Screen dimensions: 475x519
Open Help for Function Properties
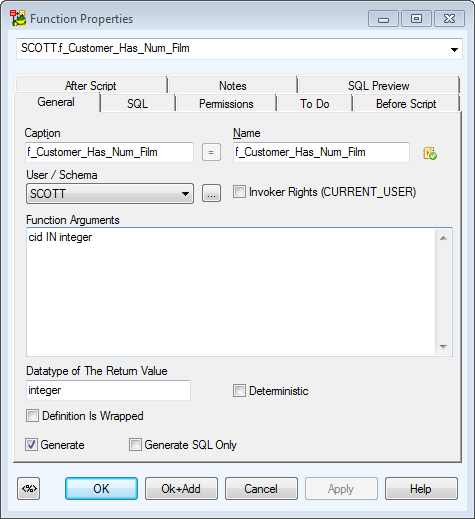[421, 489]
